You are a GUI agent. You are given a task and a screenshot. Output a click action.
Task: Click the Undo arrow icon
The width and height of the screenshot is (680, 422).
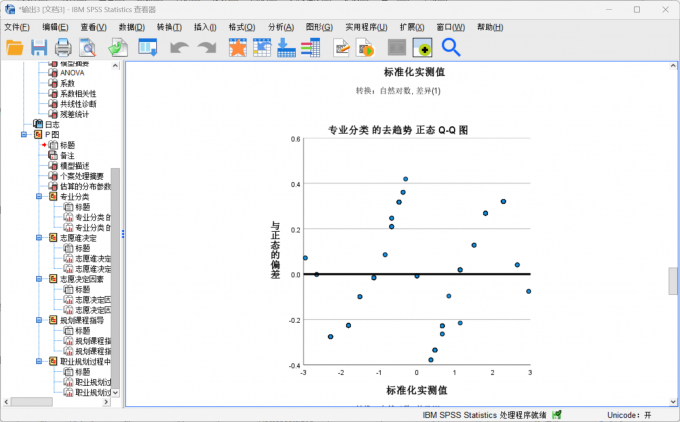179,47
